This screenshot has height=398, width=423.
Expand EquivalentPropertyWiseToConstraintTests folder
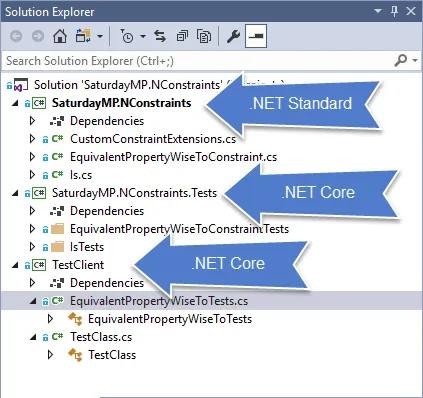[x=32, y=229]
